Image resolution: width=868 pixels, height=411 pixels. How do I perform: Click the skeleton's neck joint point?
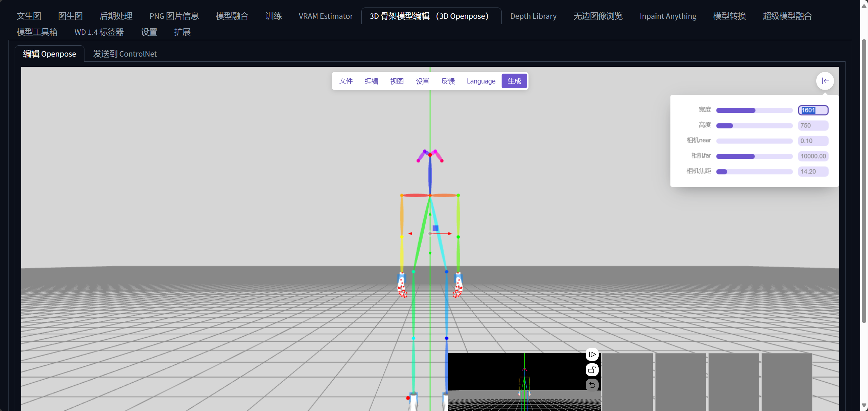[430, 195]
